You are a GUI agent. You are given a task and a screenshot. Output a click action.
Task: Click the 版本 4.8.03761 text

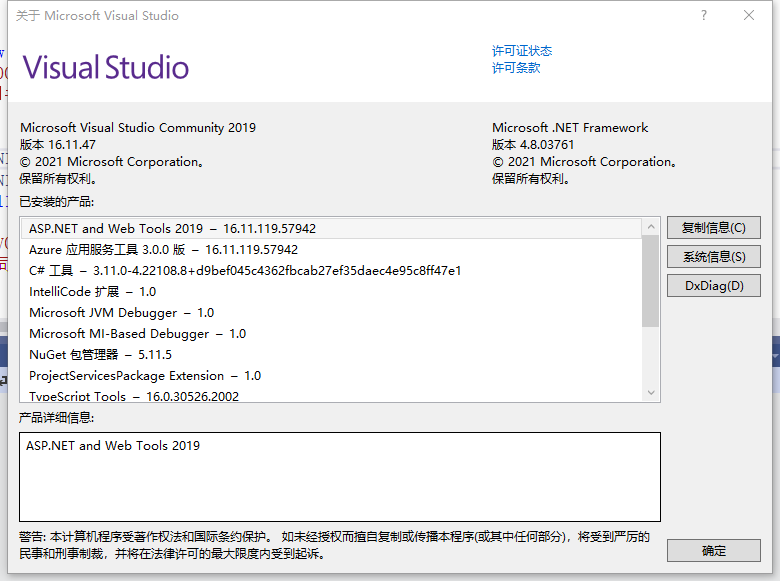(x=533, y=145)
